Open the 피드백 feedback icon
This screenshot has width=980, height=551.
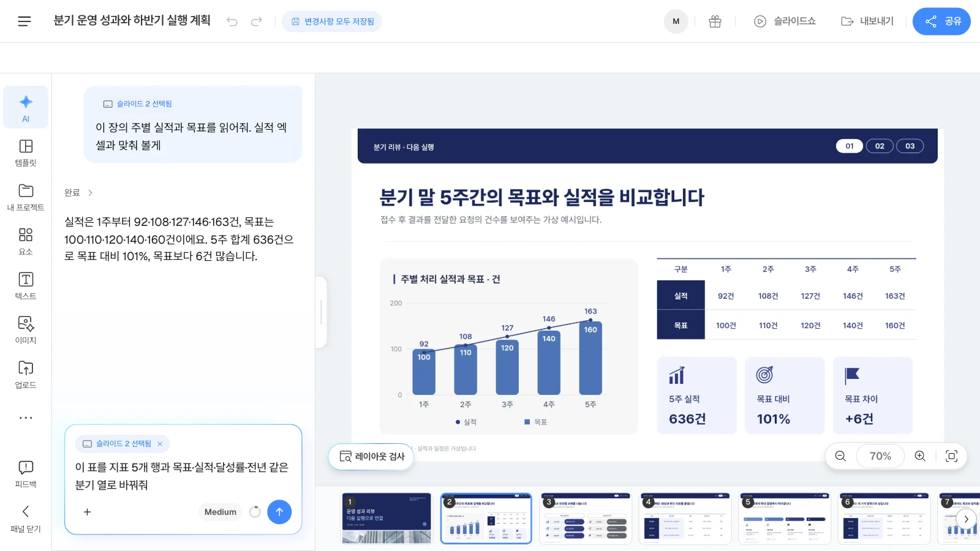tap(26, 474)
